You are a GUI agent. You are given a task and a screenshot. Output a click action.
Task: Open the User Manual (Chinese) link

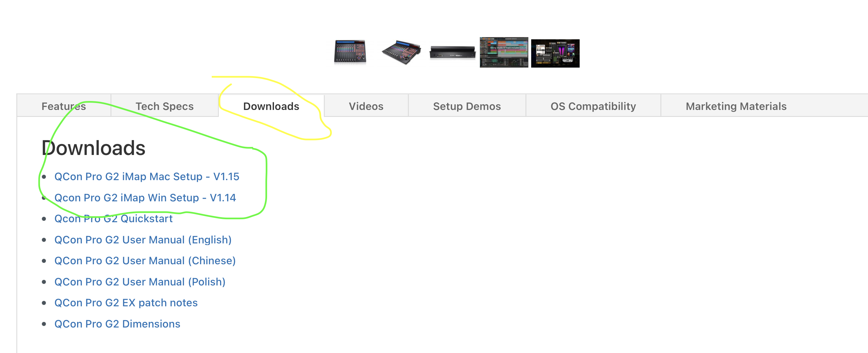point(145,261)
